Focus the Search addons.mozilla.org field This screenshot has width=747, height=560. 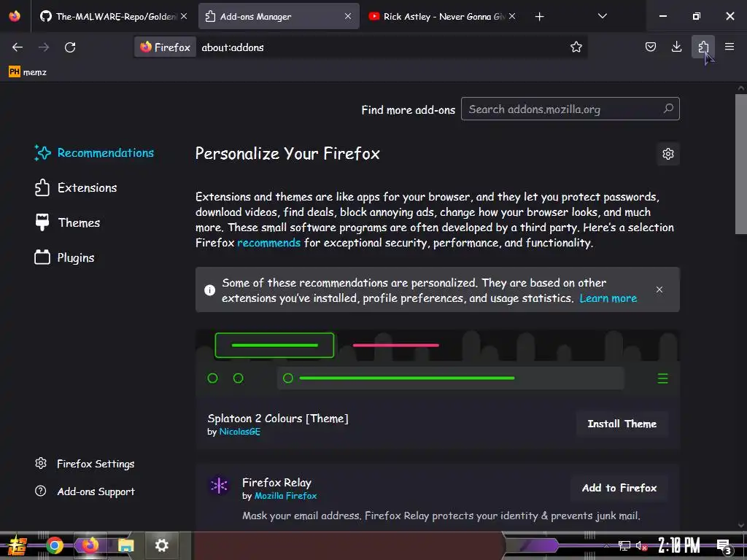(x=570, y=109)
